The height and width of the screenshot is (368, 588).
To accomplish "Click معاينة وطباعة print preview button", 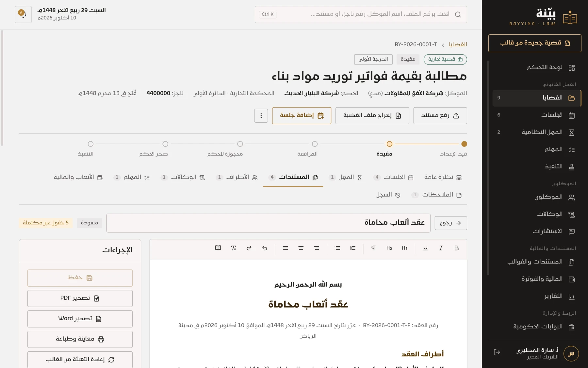I will [80, 339].
